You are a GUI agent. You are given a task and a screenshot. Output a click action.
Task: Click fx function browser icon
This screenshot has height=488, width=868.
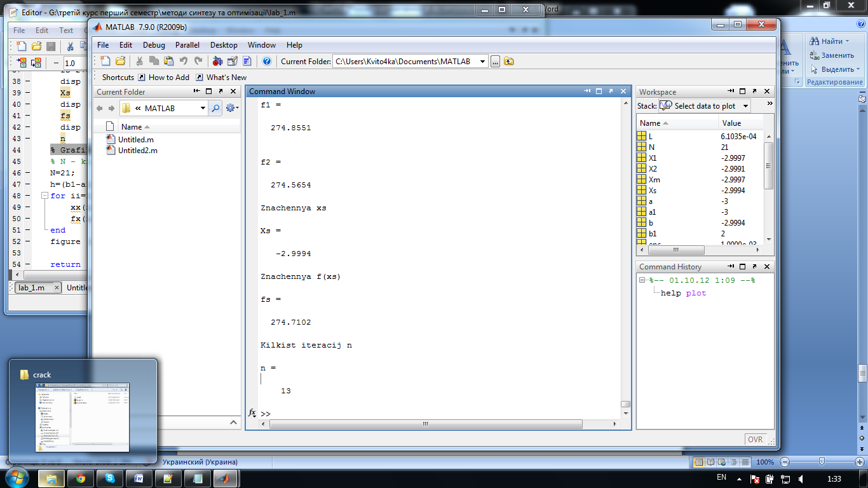[252, 413]
